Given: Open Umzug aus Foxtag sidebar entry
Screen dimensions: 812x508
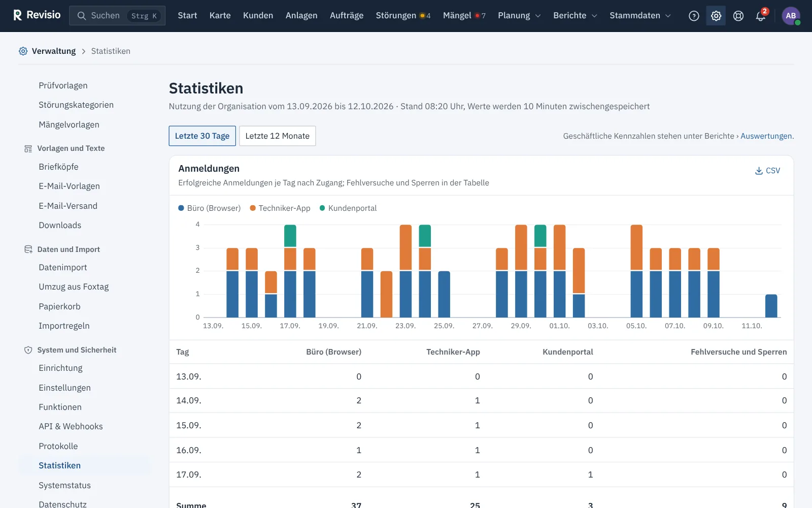Looking at the screenshot, I should tap(74, 287).
